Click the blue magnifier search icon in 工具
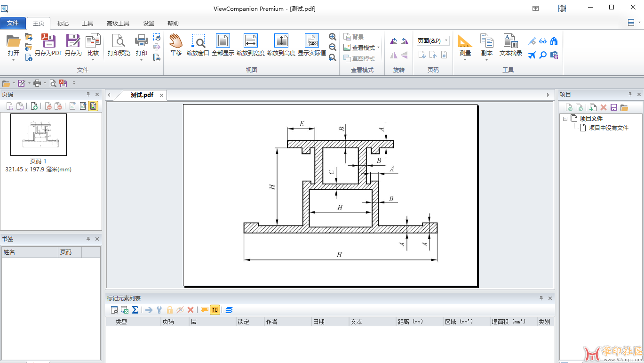Screen dimensions: 644x363 (543, 55)
